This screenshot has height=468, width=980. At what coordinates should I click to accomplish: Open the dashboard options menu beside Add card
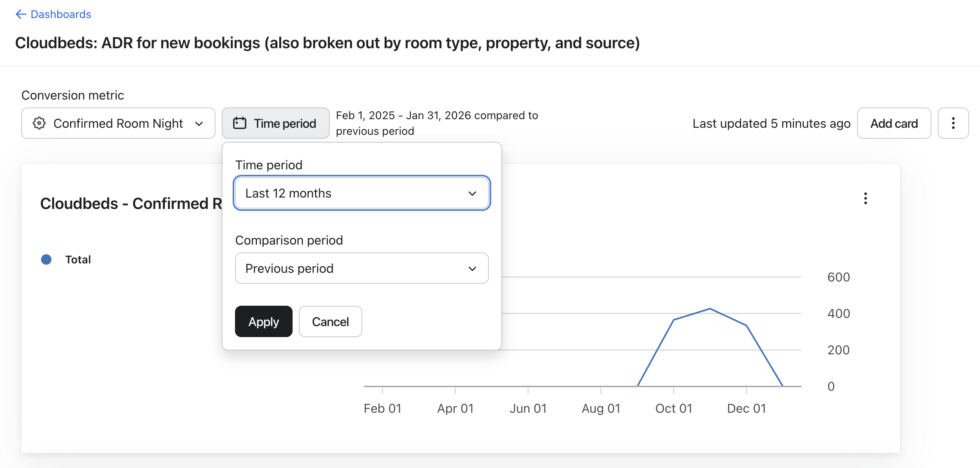pyautogui.click(x=953, y=123)
